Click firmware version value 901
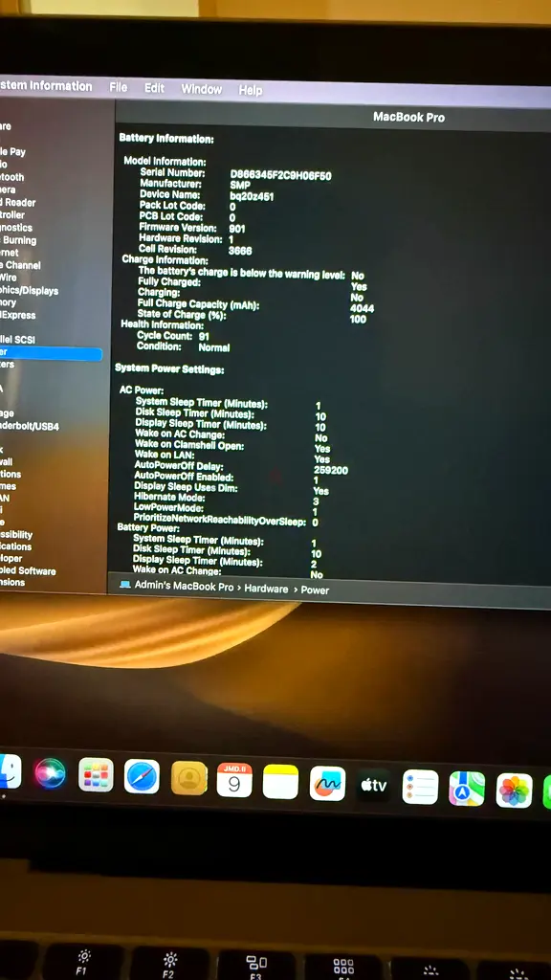Viewport: 551px width, 980px height. click(x=237, y=230)
